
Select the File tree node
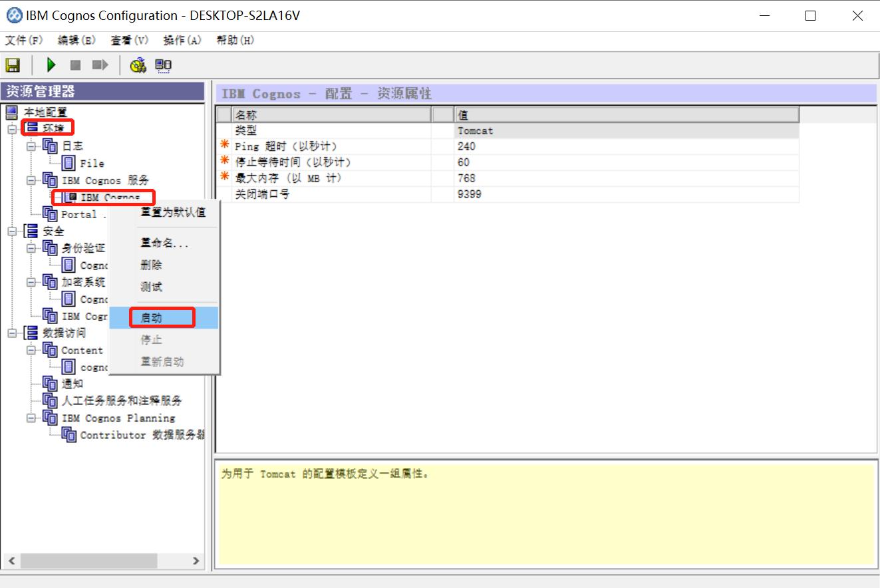pyautogui.click(x=92, y=163)
